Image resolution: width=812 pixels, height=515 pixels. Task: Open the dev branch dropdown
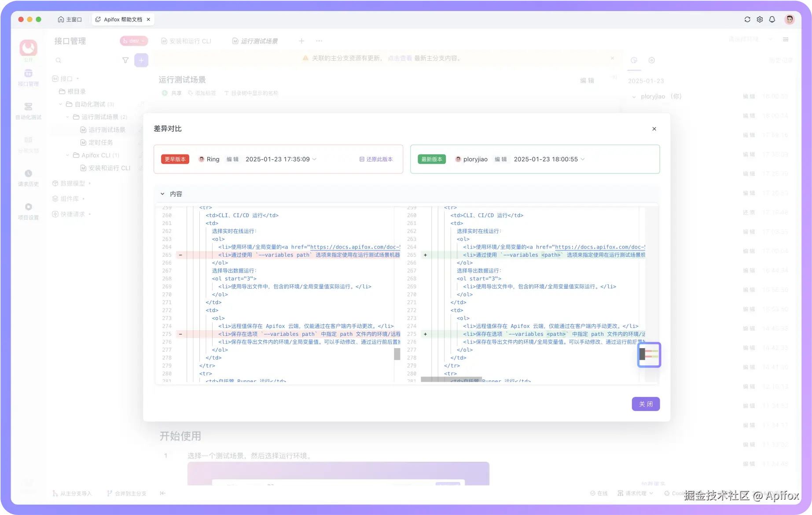134,41
